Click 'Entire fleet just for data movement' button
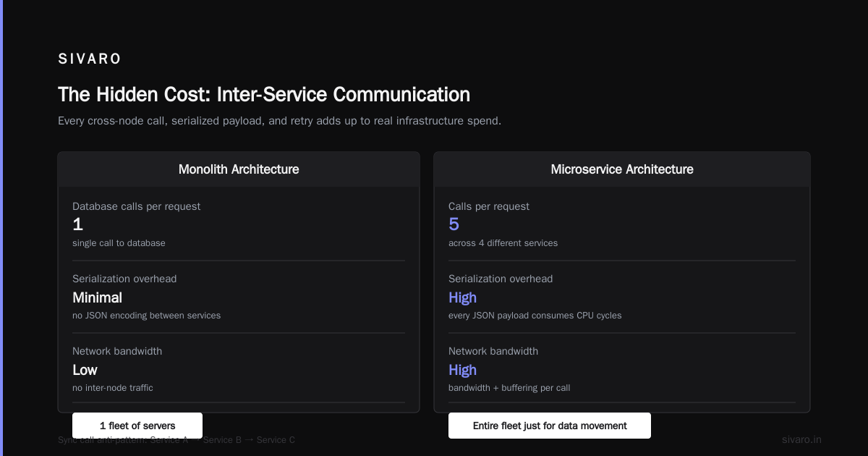868x456 pixels. pyautogui.click(x=550, y=426)
